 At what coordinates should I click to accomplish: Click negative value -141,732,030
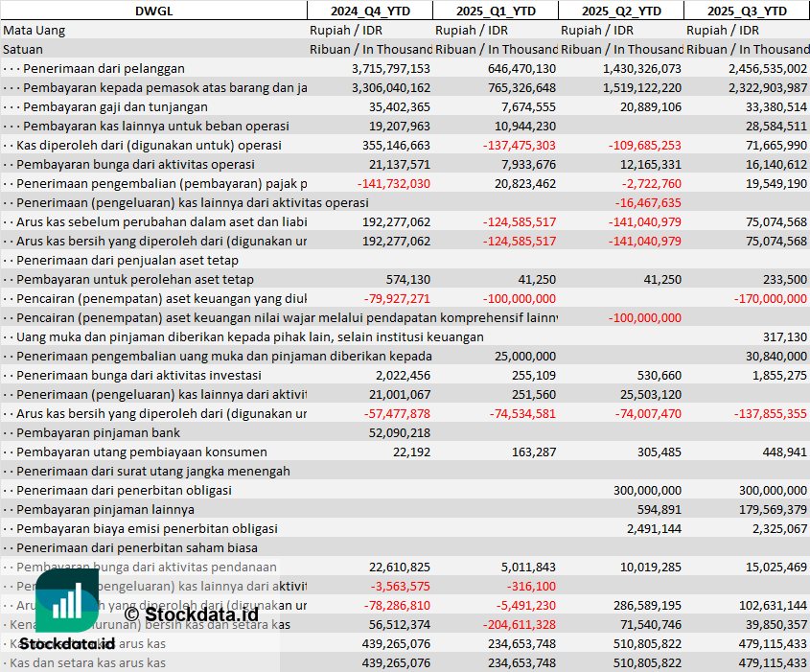(x=394, y=184)
